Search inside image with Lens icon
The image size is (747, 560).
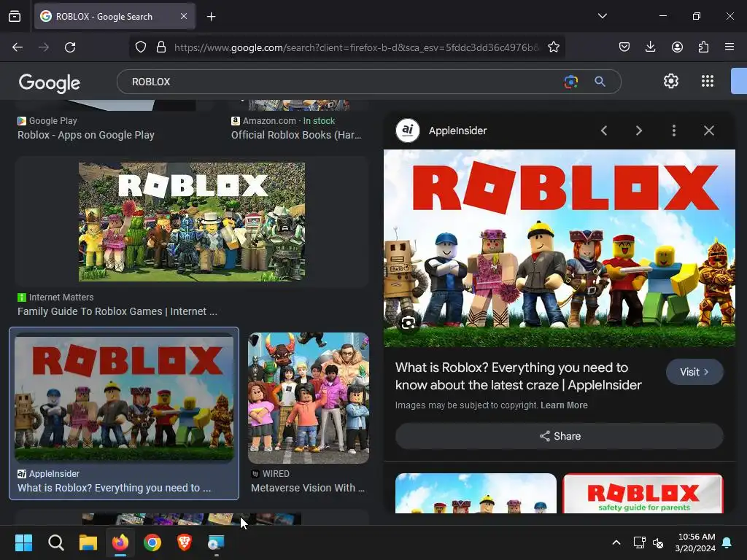pos(408,322)
